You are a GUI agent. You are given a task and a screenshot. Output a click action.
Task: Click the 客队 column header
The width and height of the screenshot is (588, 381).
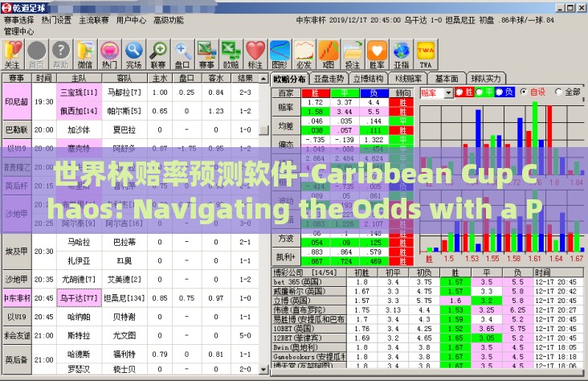[x=125, y=78]
